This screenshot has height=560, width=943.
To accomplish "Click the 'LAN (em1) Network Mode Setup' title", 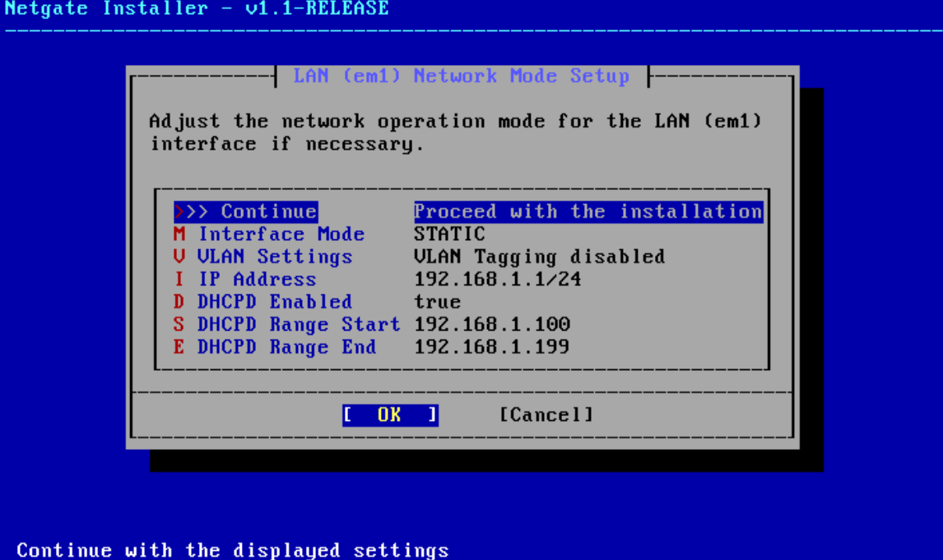I will (x=462, y=76).
